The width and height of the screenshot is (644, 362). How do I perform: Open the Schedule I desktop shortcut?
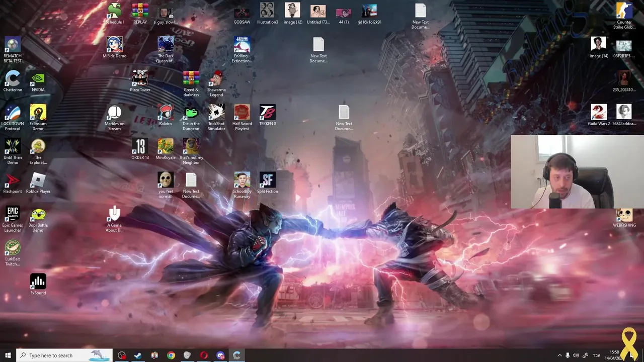114,14
